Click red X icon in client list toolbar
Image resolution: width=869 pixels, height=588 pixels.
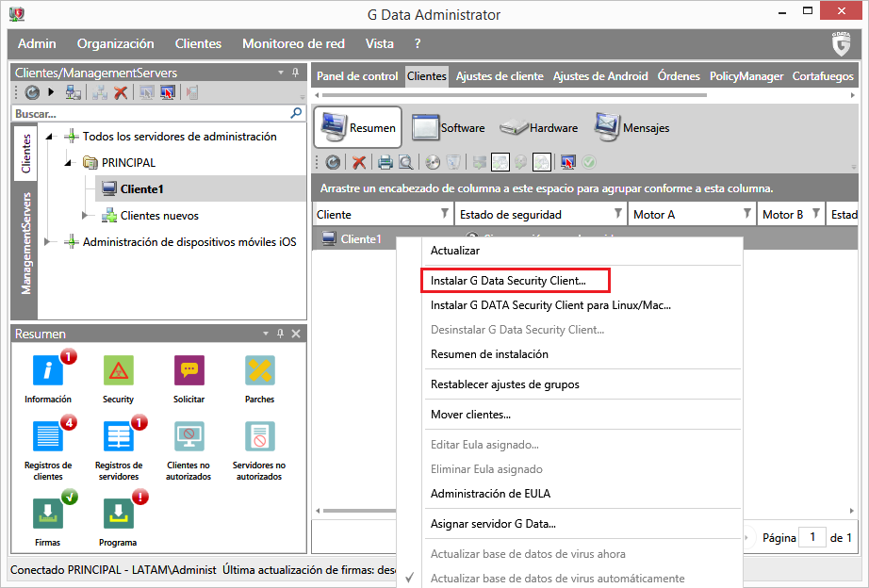(359, 162)
